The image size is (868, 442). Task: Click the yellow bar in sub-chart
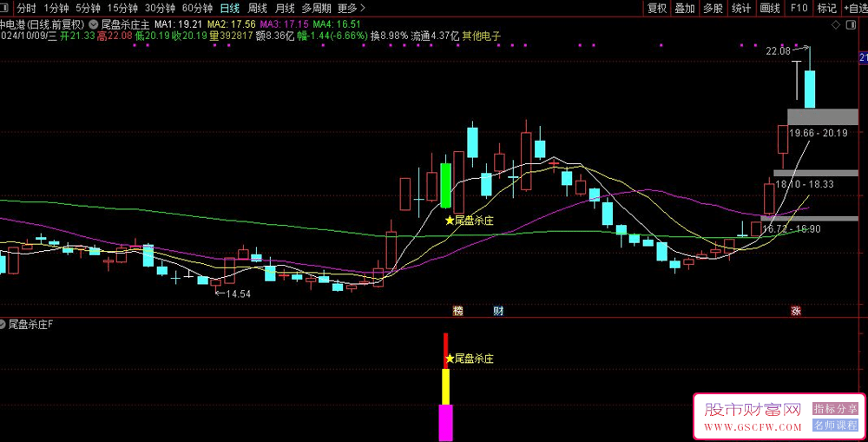[x=445, y=386]
